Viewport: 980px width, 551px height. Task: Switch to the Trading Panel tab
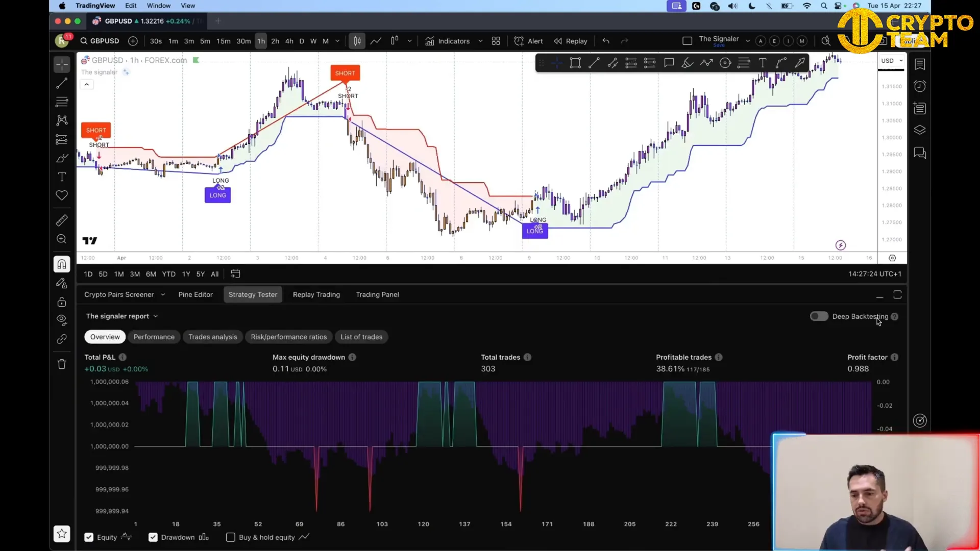click(x=378, y=295)
